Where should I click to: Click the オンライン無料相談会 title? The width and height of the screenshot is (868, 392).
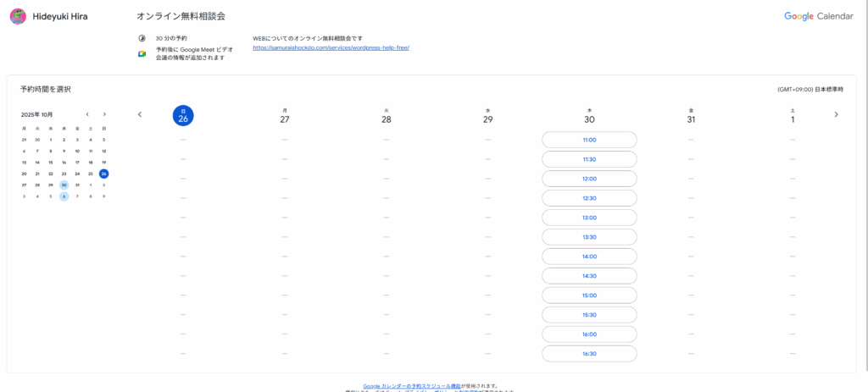tap(181, 16)
